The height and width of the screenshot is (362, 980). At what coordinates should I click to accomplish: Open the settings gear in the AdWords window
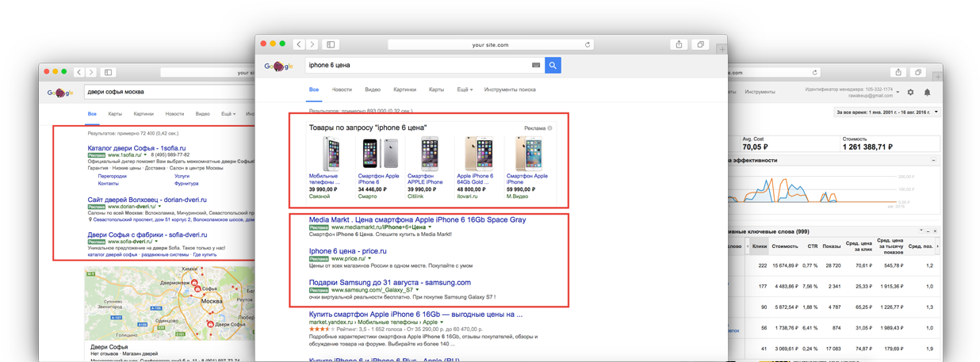coord(910,92)
